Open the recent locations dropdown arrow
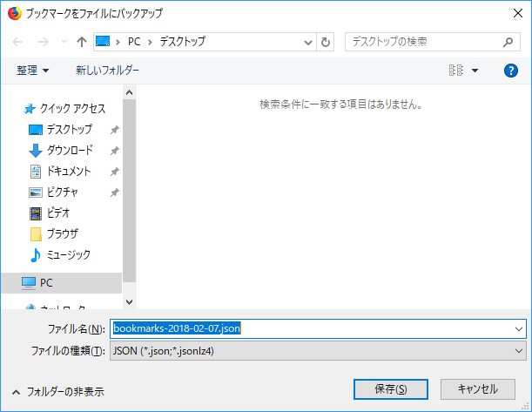The width and height of the screenshot is (532, 412). (64, 42)
